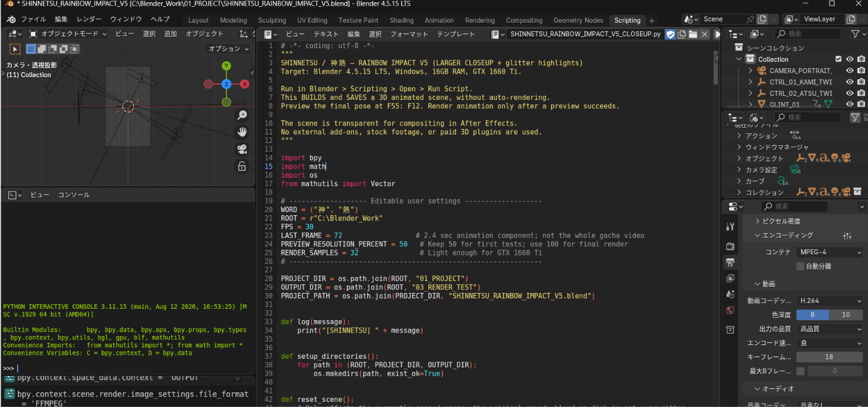Viewport: 868px width, 407px height.
Task: Hide CTRL_01_KAMI_TWI with its eye icon
Action: click(x=850, y=82)
